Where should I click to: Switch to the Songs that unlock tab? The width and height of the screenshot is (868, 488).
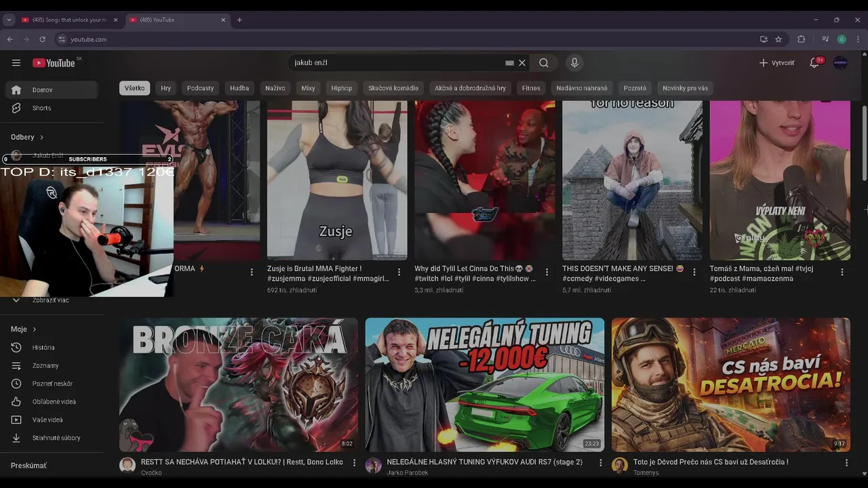[x=69, y=20]
